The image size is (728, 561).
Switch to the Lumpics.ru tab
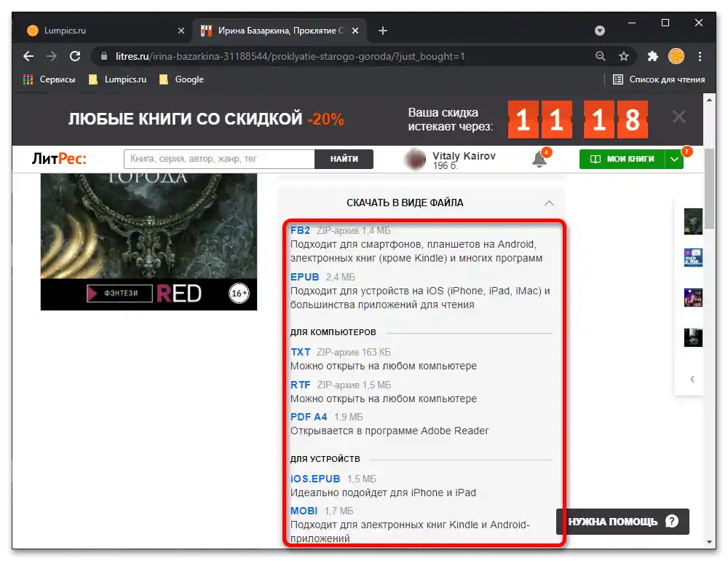(x=103, y=31)
